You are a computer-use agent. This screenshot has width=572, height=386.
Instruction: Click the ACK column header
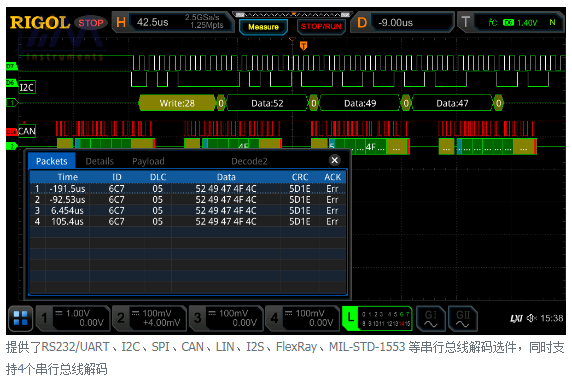(333, 177)
